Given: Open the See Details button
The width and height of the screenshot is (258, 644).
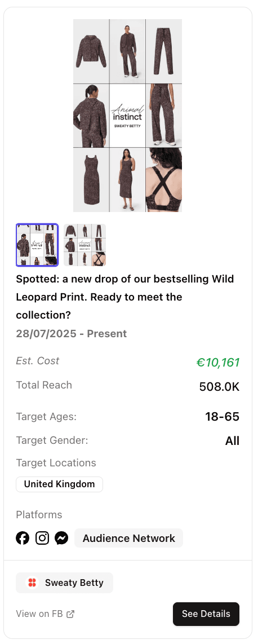Looking at the screenshot, I should [x=206, y=614].
